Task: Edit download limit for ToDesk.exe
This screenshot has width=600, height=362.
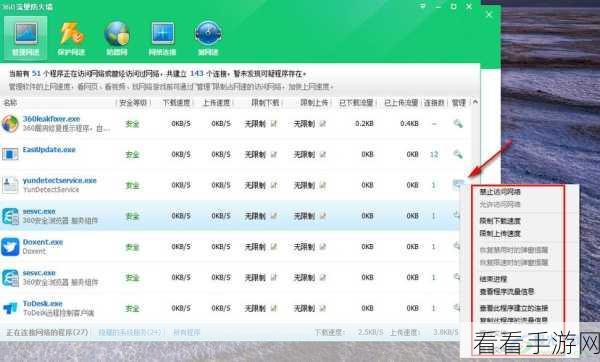Action: pos(274,308)
